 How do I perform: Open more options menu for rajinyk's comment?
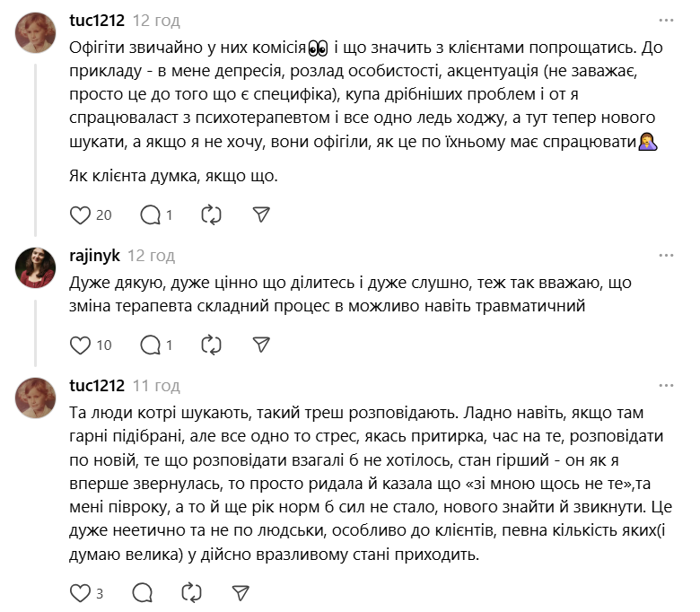click(666, 255)
